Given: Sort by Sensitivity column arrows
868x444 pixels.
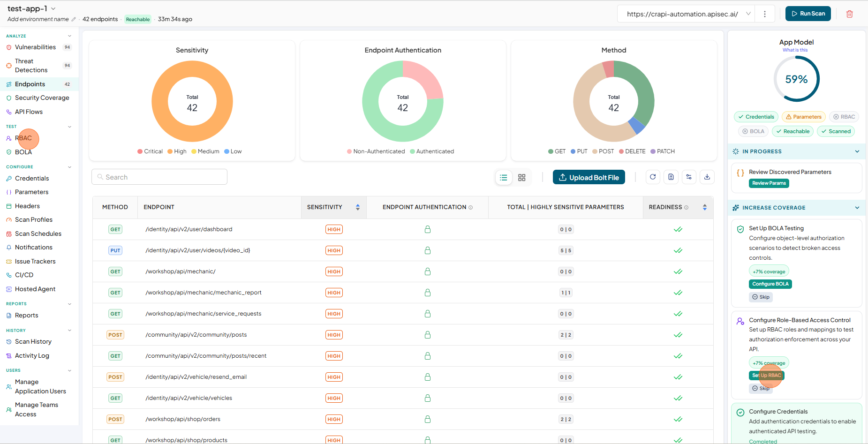Looking at the screenshot, I should pyautogui.click(x=358, y=207).
